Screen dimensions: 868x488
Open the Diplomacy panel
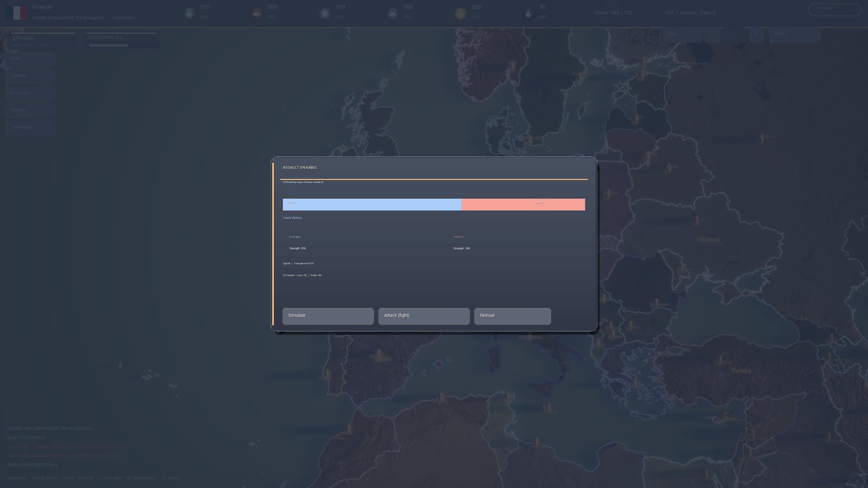coord(30,127)
